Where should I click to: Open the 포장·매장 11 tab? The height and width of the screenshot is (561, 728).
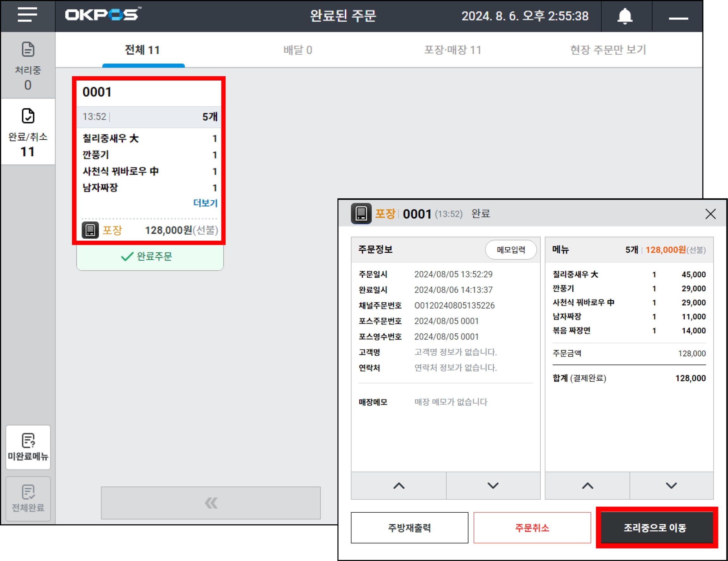coord(452,50)
